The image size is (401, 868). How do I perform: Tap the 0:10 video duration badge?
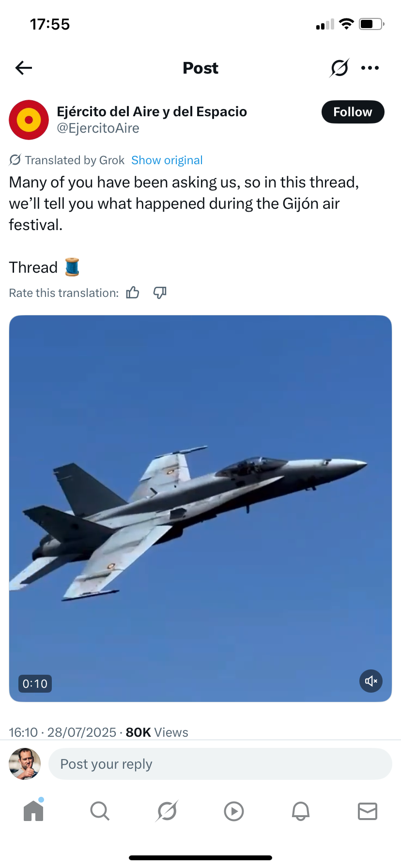[35, 684]
